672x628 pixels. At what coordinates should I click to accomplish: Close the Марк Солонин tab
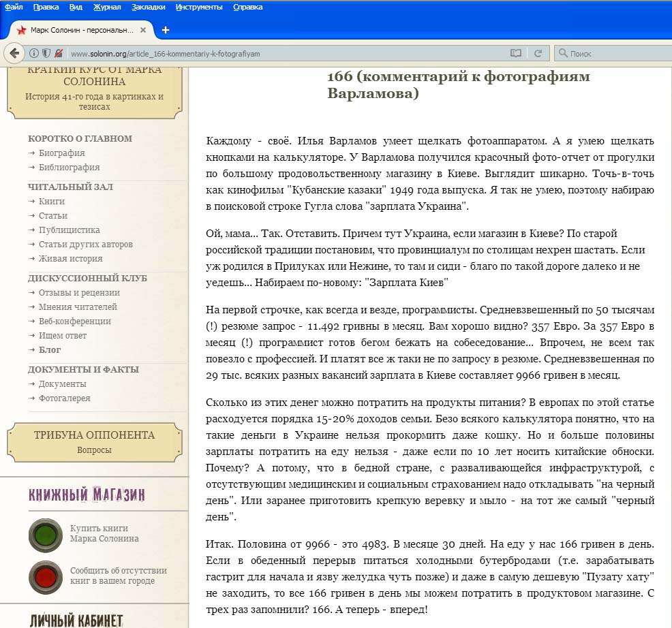click(x=143, y=30)
